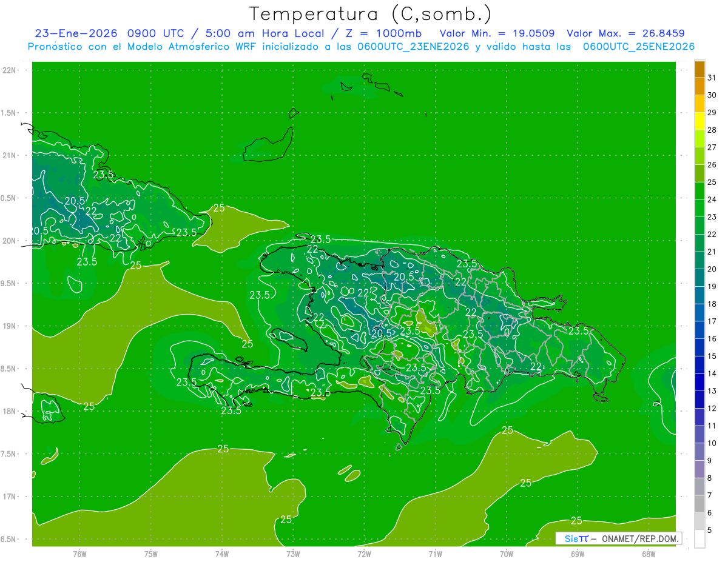Image resolution: width=728 pixels, height=562 pixels.
Task: Click the '76W' longitude axis label
Action: [x=79, y=554]
